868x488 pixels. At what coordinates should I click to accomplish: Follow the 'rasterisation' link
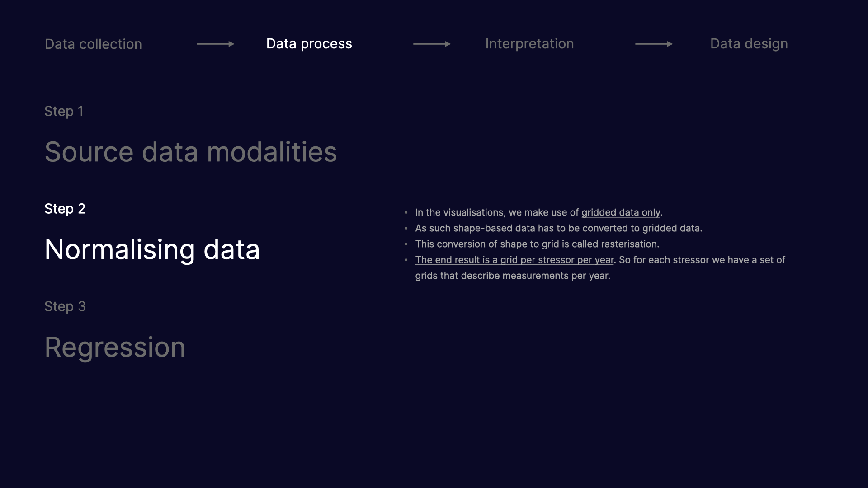[x=628, y=244]
